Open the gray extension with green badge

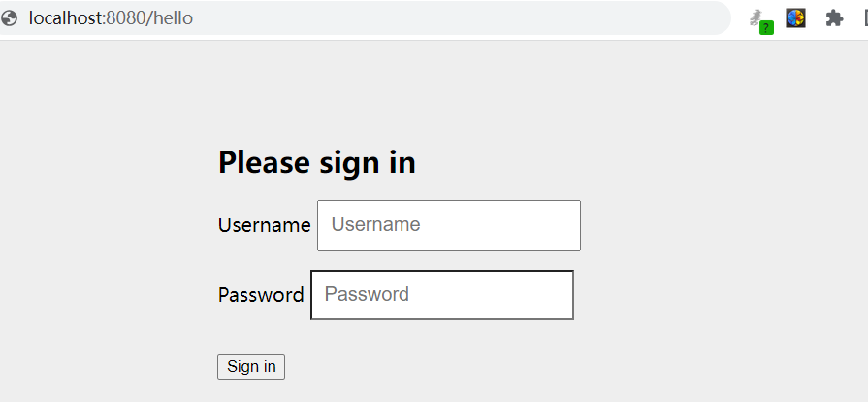[757, 17]
